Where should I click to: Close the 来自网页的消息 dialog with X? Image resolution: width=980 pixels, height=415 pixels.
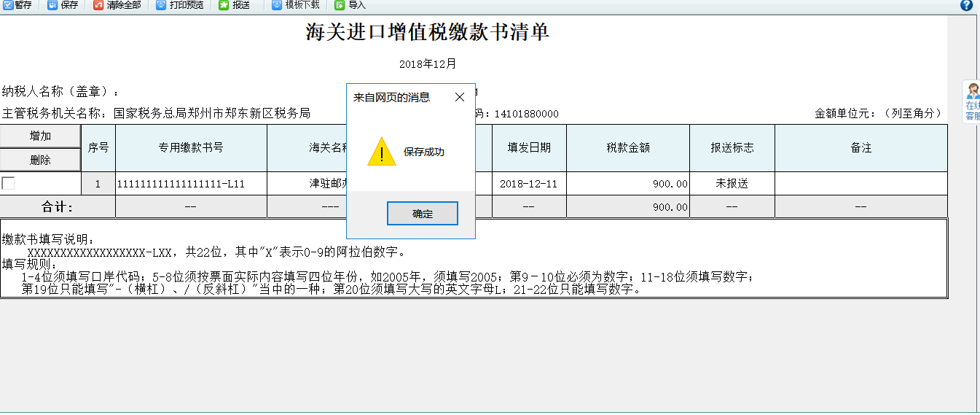pyautogui.click(x=459, y=97)
